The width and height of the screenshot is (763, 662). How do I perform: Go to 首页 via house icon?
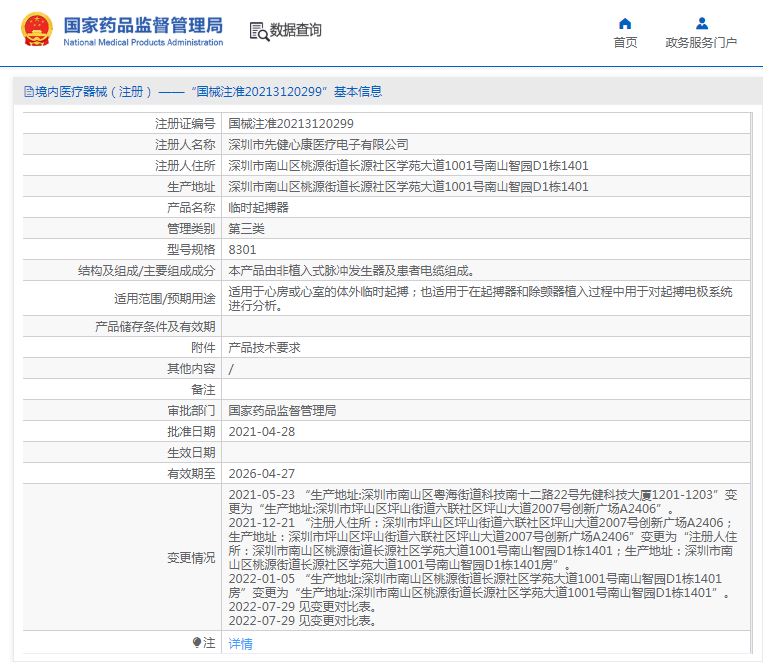[625, 23]
